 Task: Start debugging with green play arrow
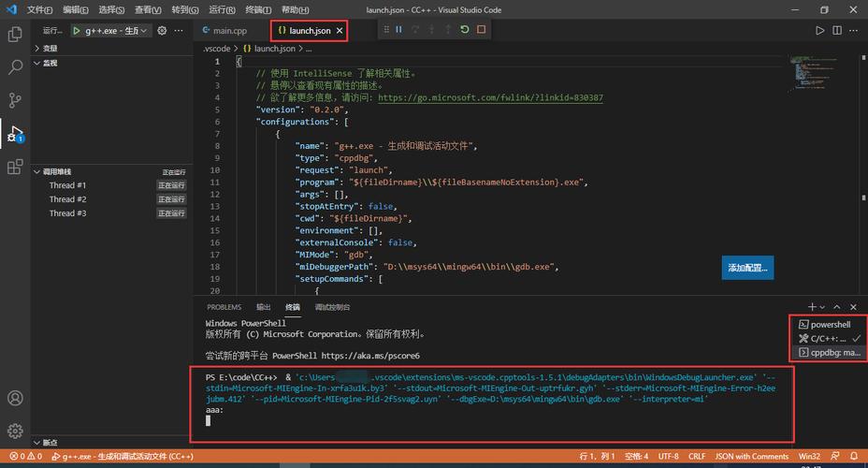(77, 31)
